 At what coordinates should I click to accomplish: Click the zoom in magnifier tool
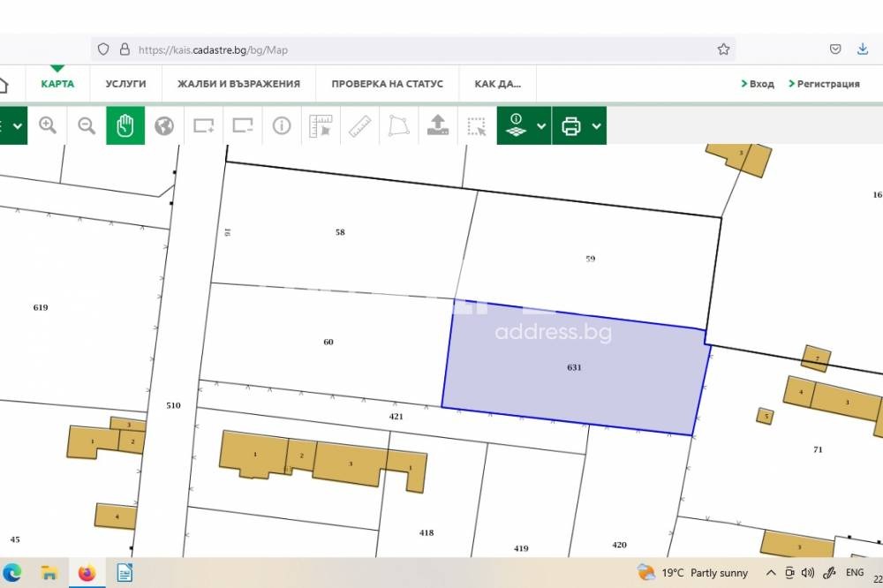point(48,125)
